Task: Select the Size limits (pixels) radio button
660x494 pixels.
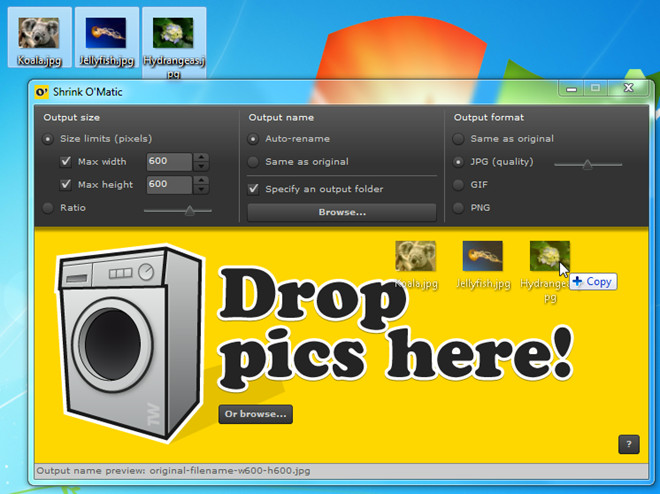Action: [x=48, y=139]
